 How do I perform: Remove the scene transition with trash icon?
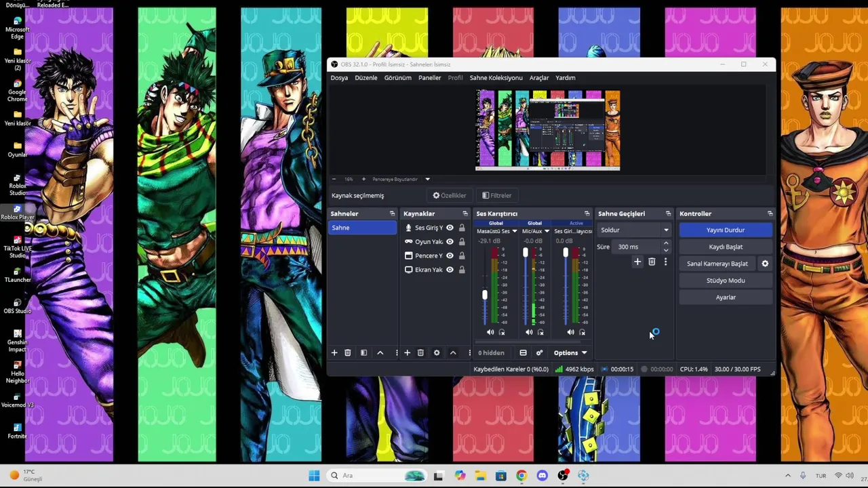pos(652,262)
